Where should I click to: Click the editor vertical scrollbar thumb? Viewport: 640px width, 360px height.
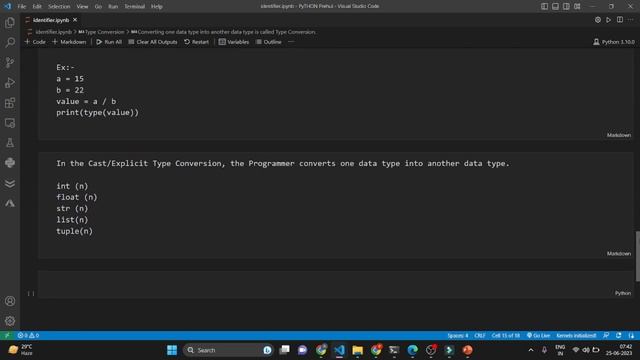click(x=638, y=256)
